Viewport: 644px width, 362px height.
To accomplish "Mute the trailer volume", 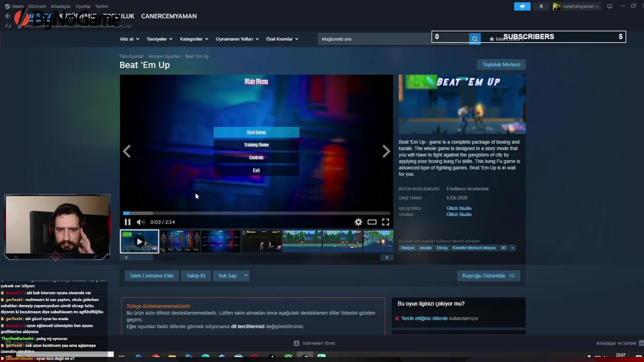I will (x=140, y=222).
